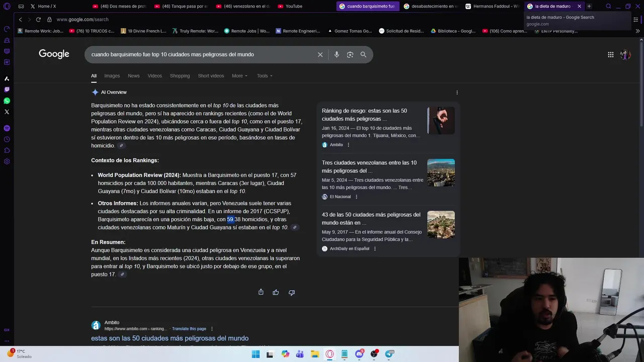
Task: Switch to the Shopping results tab
Action: [180, 76]
